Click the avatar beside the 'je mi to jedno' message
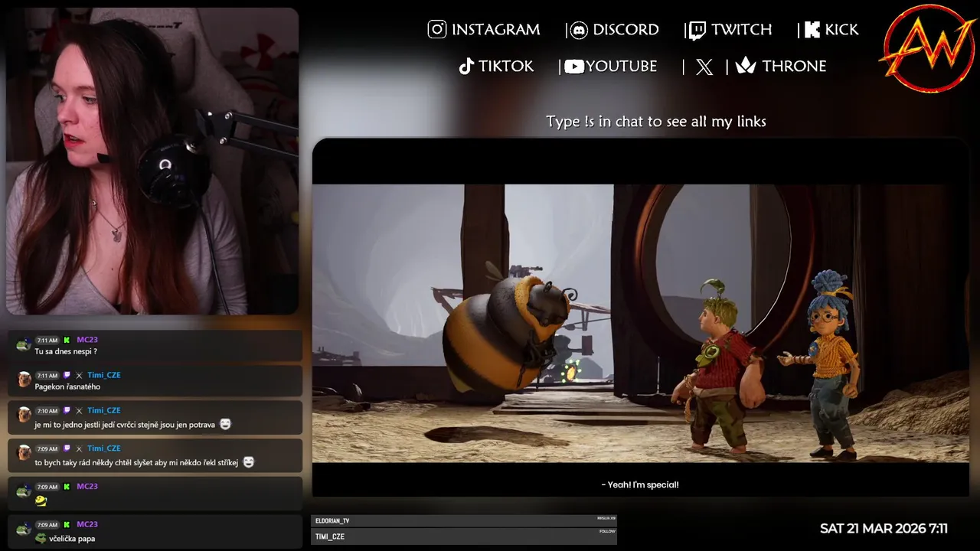The image size is (980, 551). coord(24,415)
